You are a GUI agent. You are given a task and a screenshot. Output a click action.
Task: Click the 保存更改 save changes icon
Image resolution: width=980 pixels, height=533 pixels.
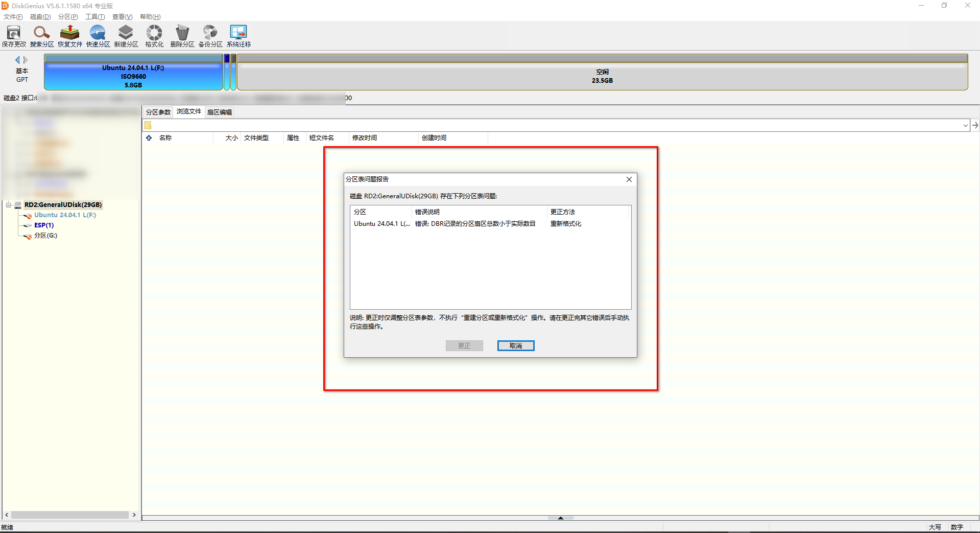click(14, 36)
